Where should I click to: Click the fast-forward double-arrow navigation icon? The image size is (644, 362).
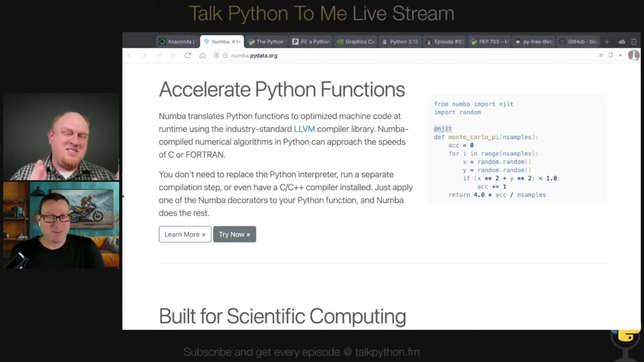coord(173,55)
